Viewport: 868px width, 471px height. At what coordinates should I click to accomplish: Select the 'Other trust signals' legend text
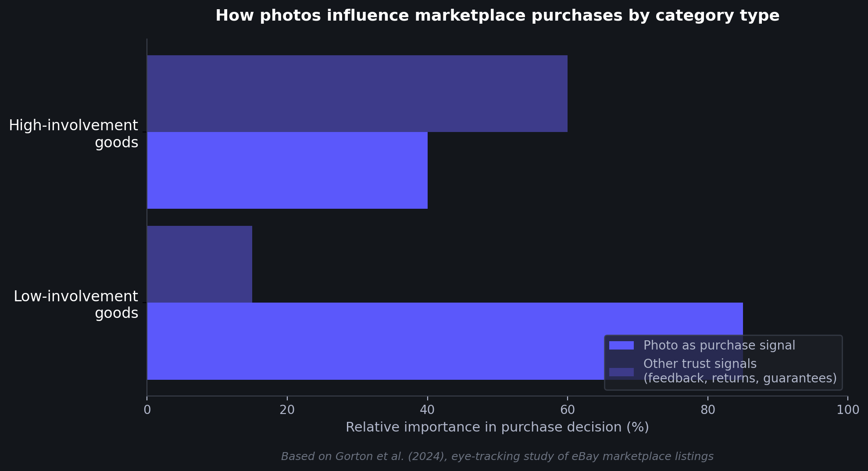tap(700, 364)
